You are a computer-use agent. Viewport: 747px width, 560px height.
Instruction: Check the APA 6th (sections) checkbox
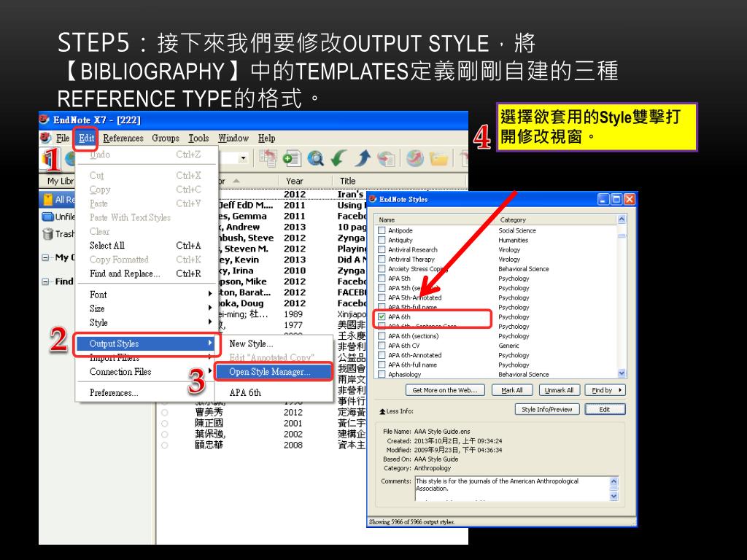pos(382,335)
